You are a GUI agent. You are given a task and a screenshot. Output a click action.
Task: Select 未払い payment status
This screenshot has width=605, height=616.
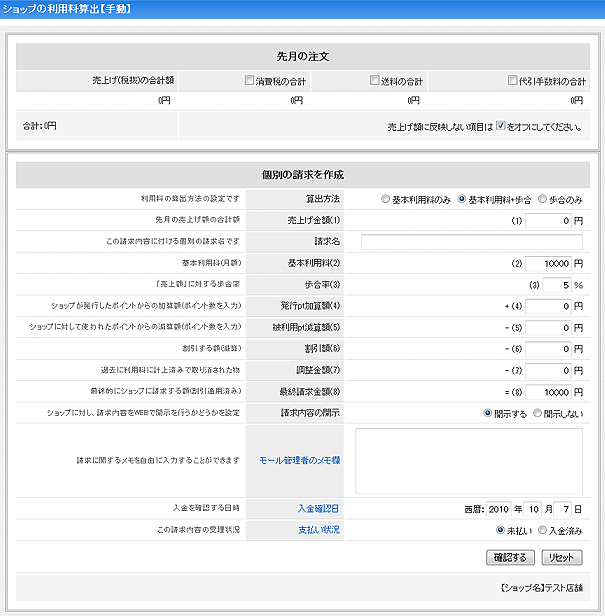(x=501, y=530)
